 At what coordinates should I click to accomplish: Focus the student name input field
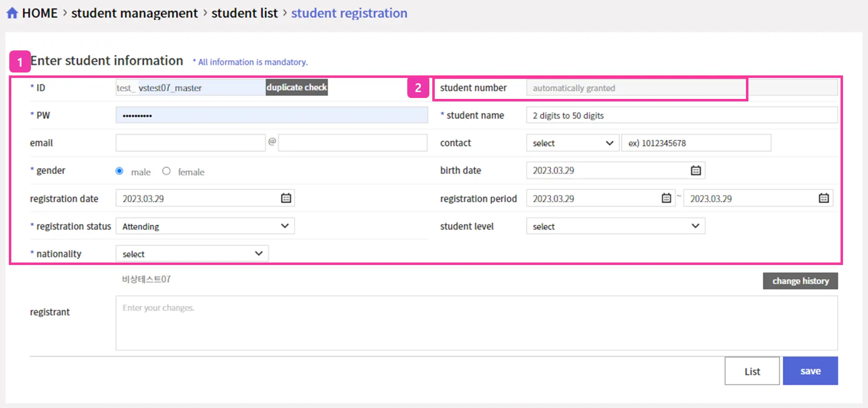click(681, 116)
